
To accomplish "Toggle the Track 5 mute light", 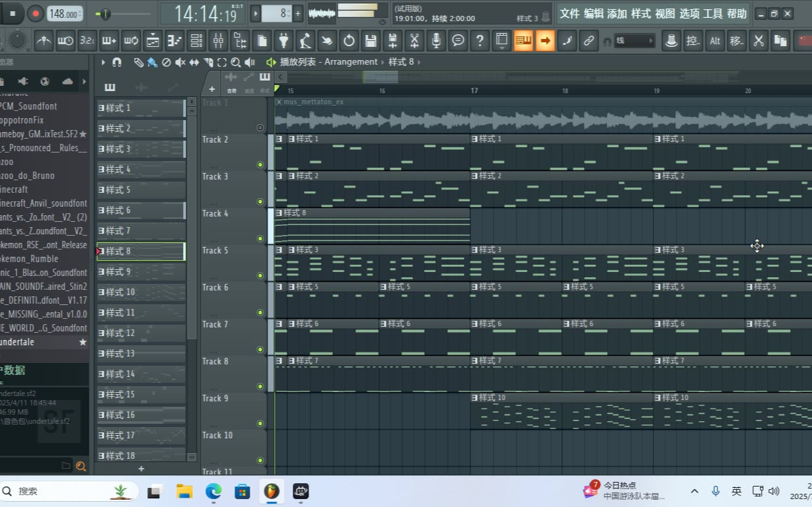I will (x=260, y=275).
